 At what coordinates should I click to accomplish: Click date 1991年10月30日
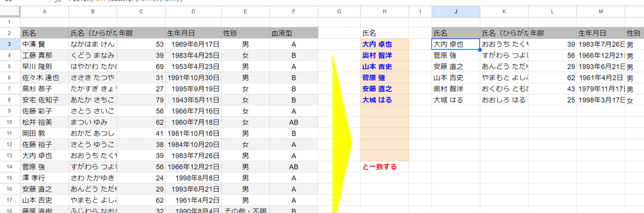point(193,77)
